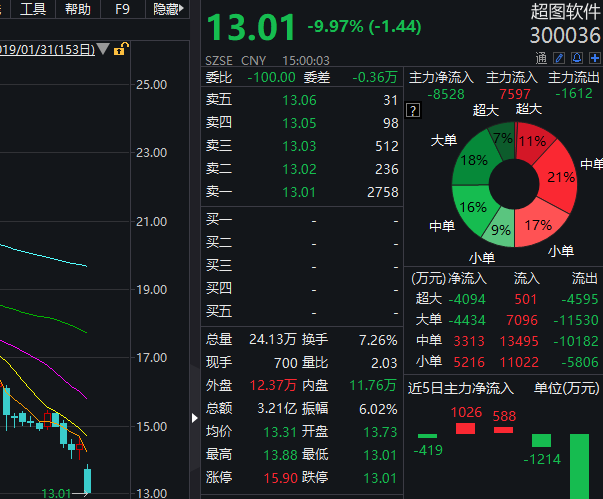Select the 中单 net inflow row 3313
The image size is (603, 499).
click(x=506, y=341)
